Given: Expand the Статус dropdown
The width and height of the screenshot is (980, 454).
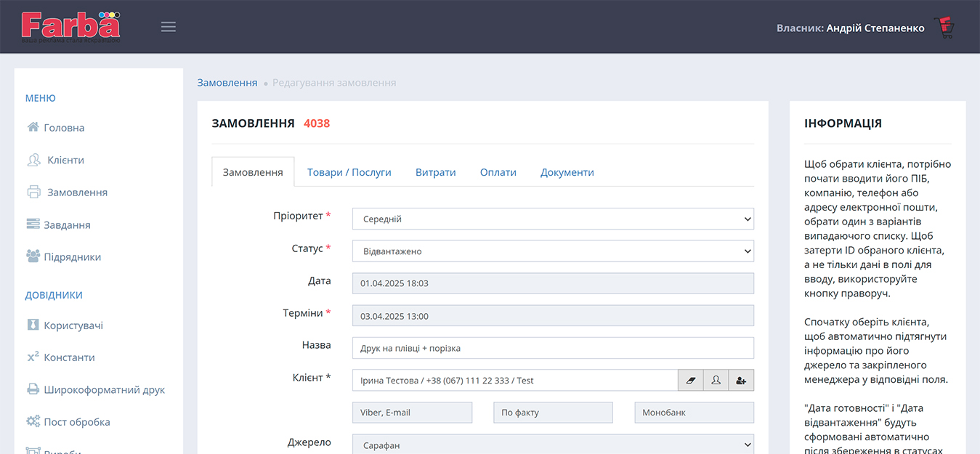Looking at the screenshot, I should [x=552, y=251].
